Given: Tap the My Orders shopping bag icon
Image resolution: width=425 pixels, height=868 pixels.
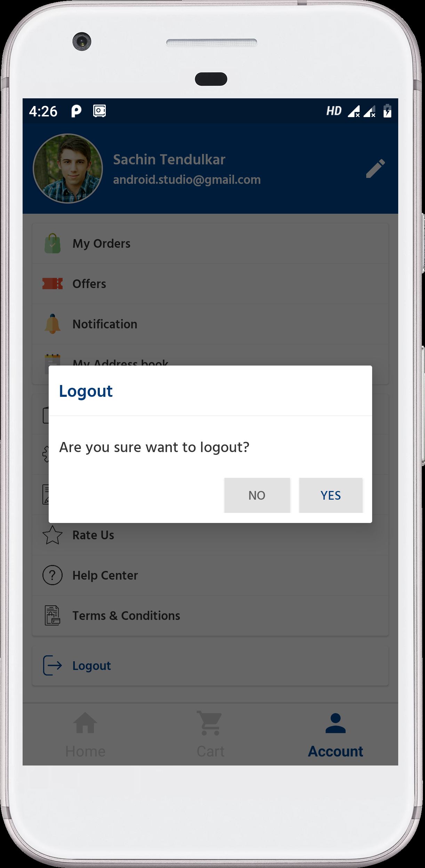Looking at the screenshot, I should pyautogui.click(x=53, y=243).
